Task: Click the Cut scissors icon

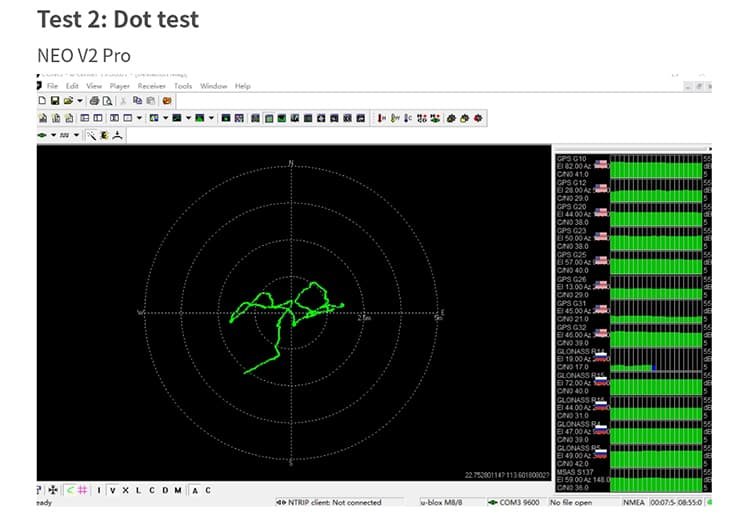Action: pos(123,100)
